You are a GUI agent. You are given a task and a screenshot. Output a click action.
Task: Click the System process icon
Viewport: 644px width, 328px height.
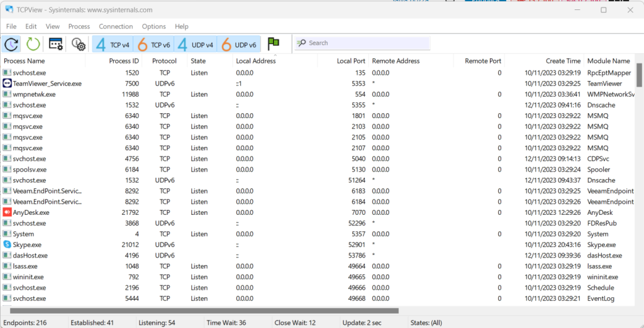pos(7,234)
